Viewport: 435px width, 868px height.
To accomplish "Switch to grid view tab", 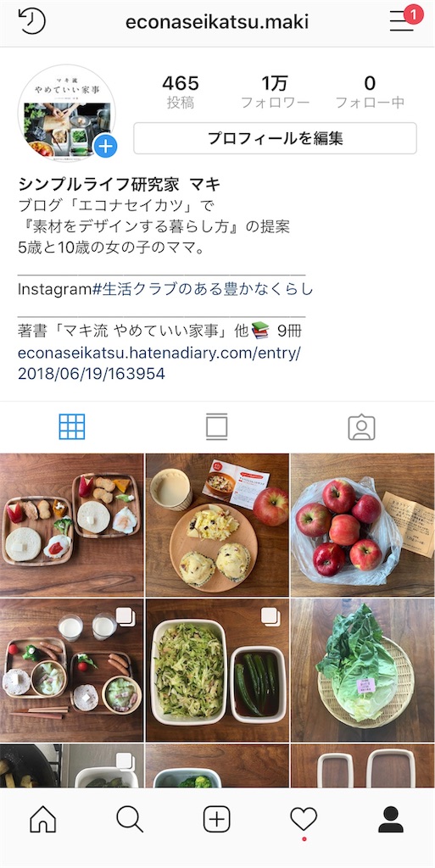I will (72, 427).
